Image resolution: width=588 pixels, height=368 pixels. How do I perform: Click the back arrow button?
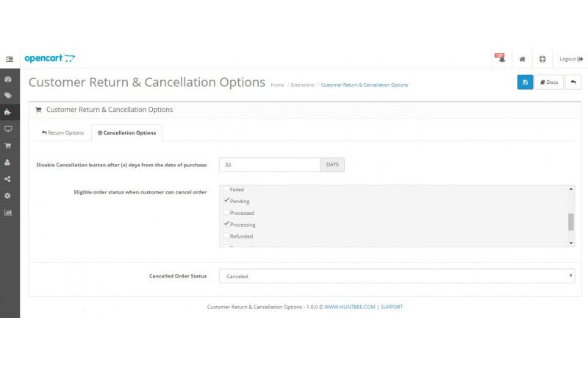pos(573,82)
